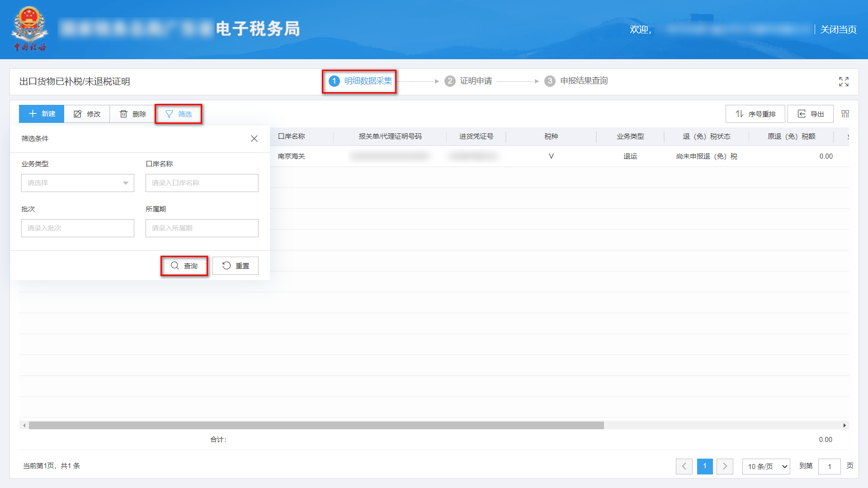Click the 查询 search button

(x=184, y=266)
